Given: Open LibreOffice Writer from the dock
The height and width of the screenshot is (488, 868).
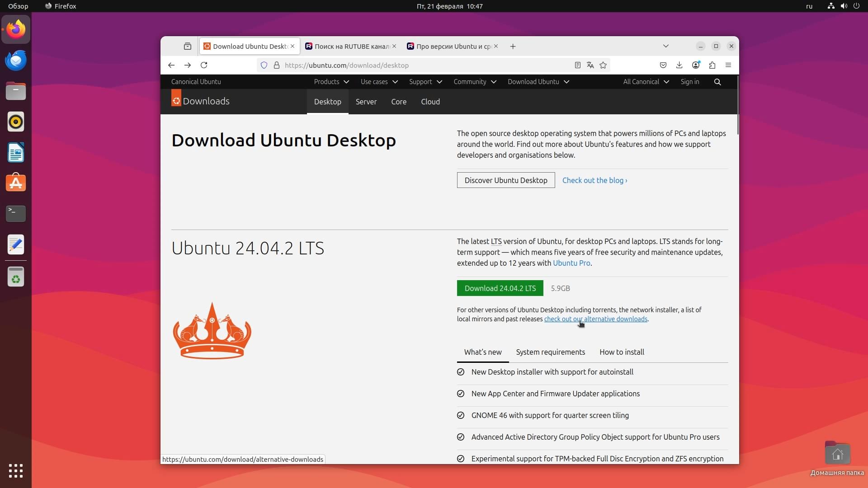Looking at the screenshot, I should coord(16,152).
